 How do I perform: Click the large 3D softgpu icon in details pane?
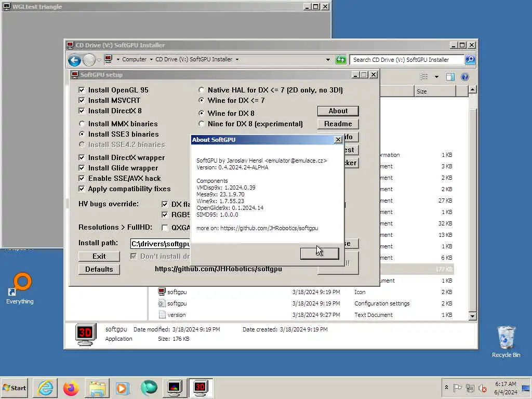85,334
